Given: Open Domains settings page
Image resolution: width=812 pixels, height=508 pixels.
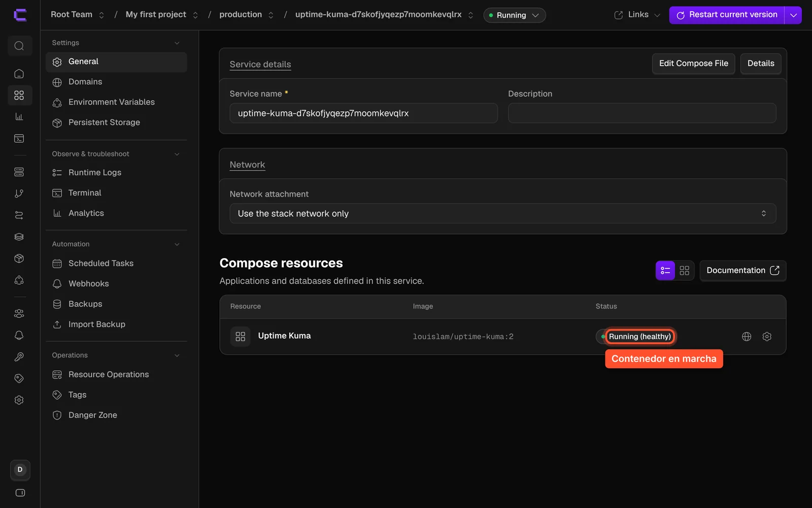Looking at the screenshot, I should [x=116, y=82].
